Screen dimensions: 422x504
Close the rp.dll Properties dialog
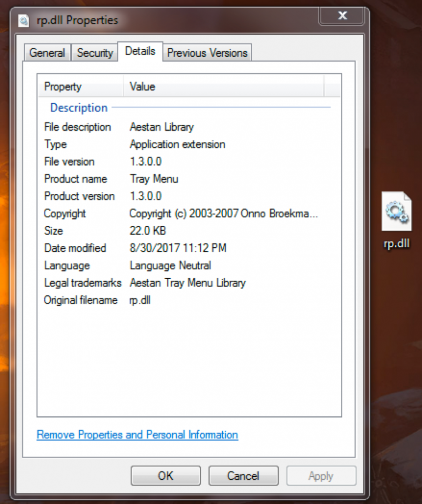[342, 16]
